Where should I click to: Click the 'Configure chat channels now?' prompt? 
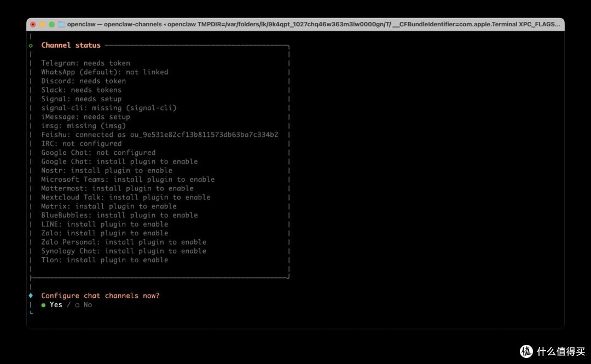[x=100, y=296]
